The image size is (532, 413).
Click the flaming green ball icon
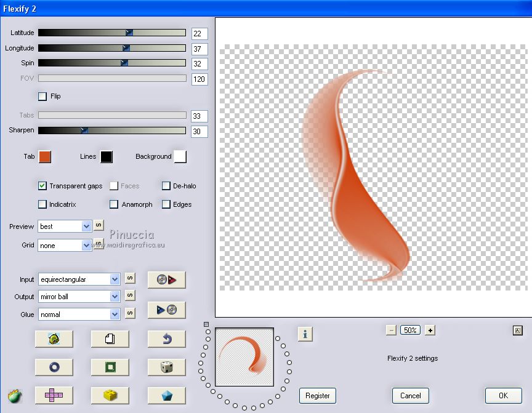pyautogui.click(x=15, y=396)
